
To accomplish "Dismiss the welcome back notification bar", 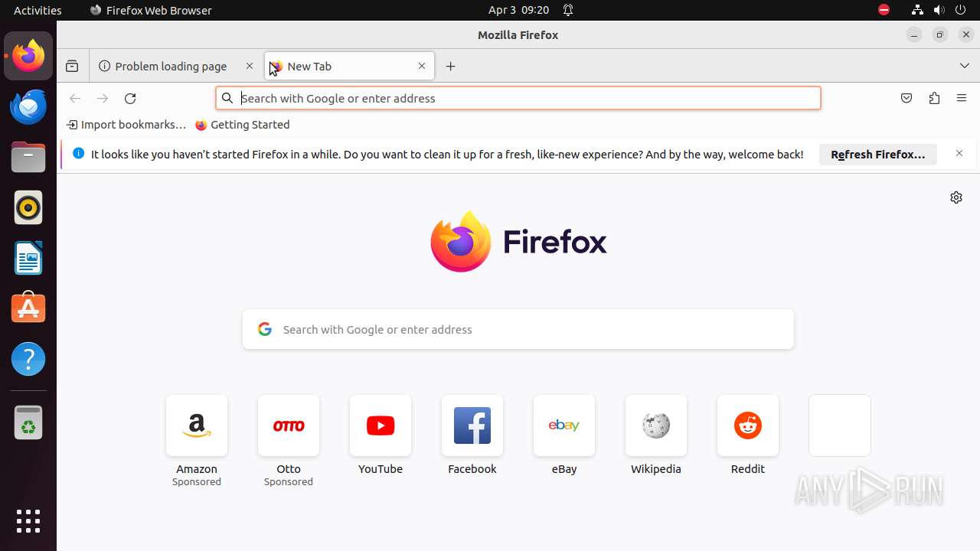I will point(959,154).
